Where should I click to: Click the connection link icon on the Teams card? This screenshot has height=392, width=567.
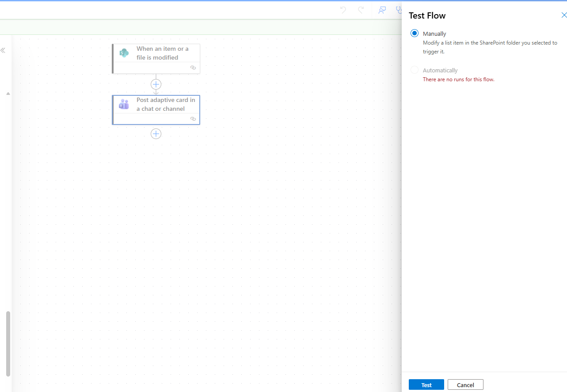click(193, 119)
